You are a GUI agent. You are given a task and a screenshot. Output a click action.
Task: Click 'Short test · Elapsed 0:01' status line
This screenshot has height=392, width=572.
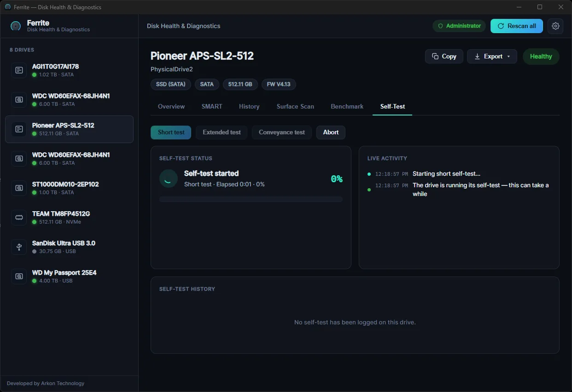(x=224, y=184)
